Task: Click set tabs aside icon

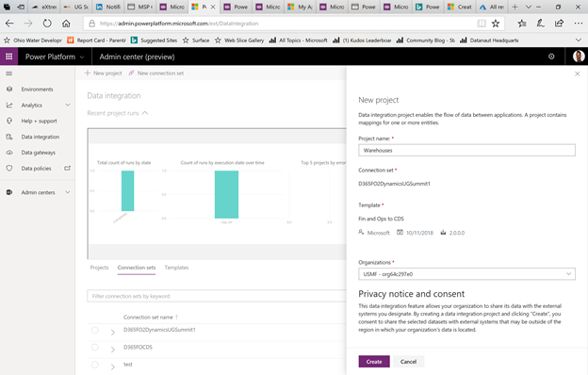Action: point(21,7)
